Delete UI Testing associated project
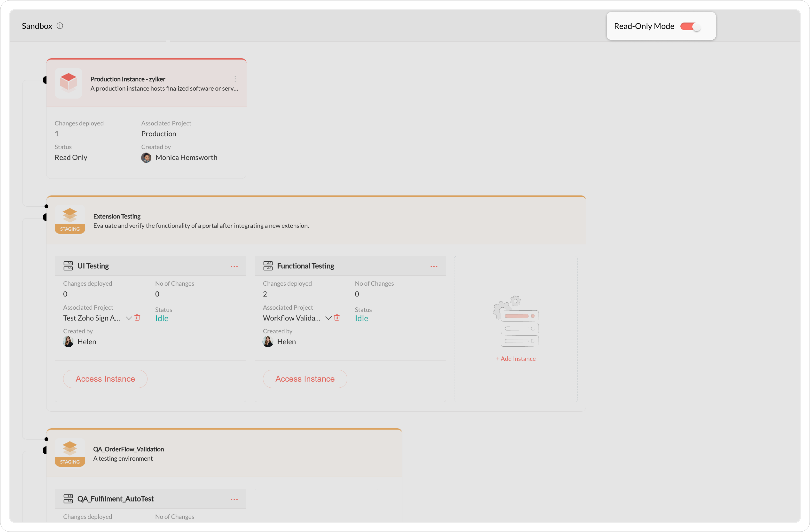The width and height of the screenshot is (810, 532). tap(138, 318)
